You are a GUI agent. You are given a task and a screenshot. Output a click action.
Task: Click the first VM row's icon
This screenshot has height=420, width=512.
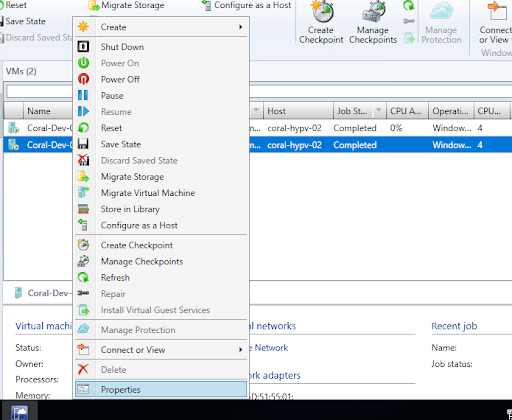click(x=13, y=128)
